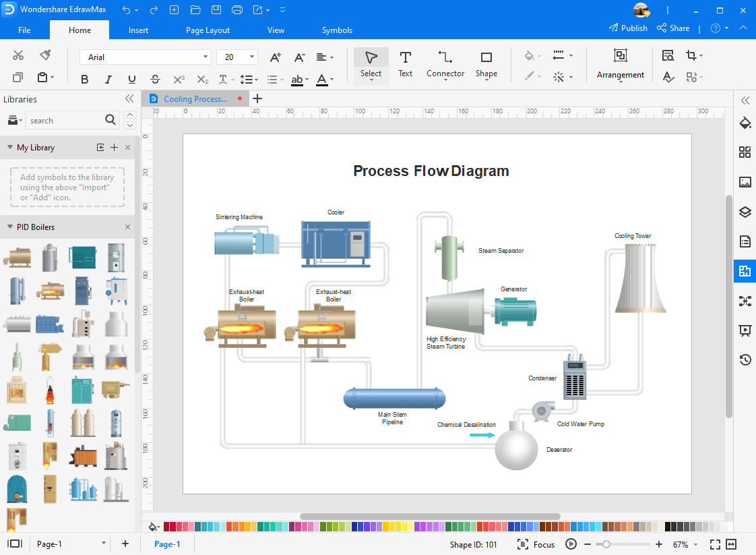Toggle underline formatting
Screen dimensions: 756x555
click(132, 79)
